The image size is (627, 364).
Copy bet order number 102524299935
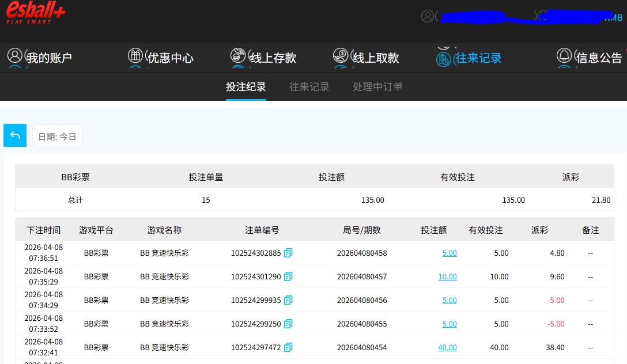coord(288,300)
